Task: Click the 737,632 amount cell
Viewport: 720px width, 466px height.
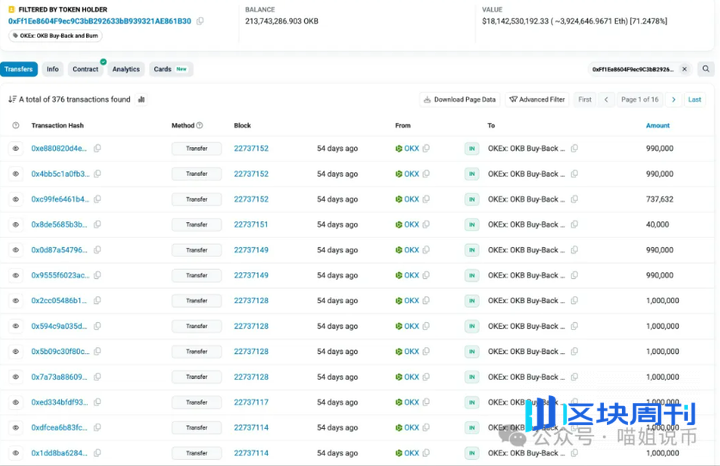Action: pyautogui.click(x=659, y=199)
